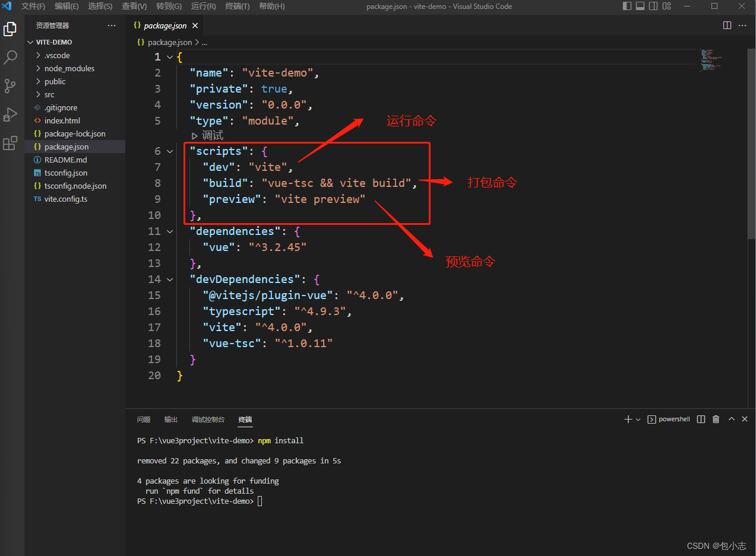The width and height of the screenshot is (756, 556).
Task: Split the terminal pane
Action: click(x=701, y=420)
